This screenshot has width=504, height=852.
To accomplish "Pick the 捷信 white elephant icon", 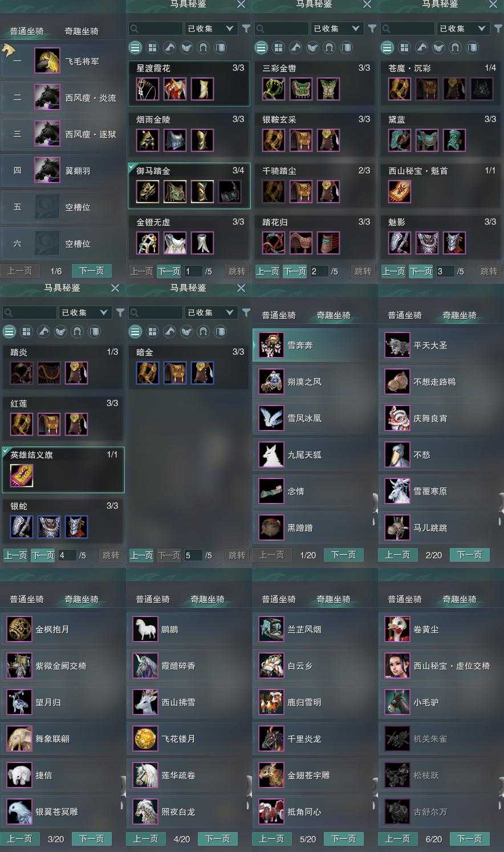I will [19, 775].
